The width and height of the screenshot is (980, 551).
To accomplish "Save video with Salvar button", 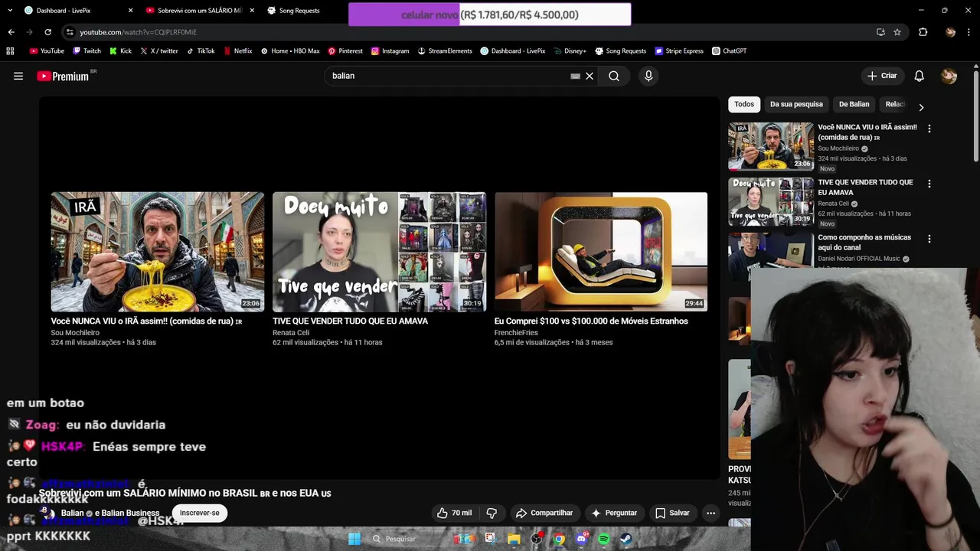I will [672, 513].
